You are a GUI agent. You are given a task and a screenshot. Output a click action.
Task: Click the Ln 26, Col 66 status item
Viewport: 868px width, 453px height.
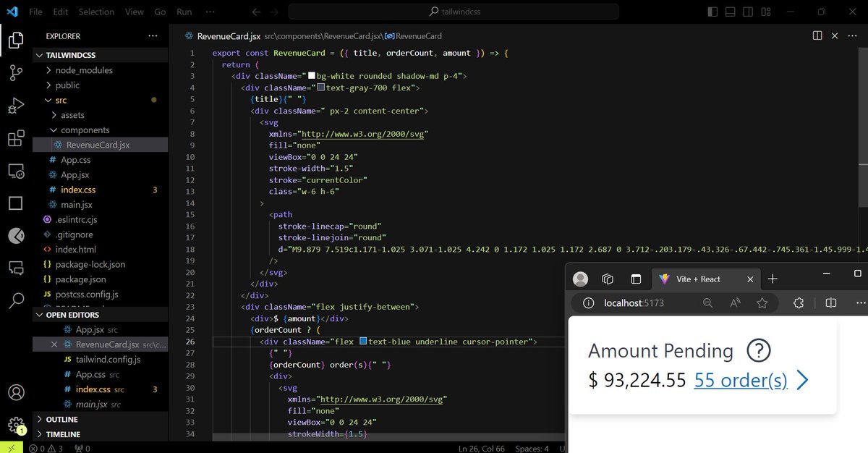click(482, 449)
